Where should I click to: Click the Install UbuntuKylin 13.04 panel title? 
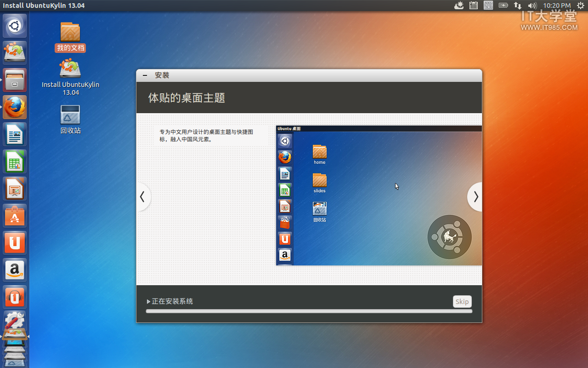pyautogui.click(x=44, y=6)
